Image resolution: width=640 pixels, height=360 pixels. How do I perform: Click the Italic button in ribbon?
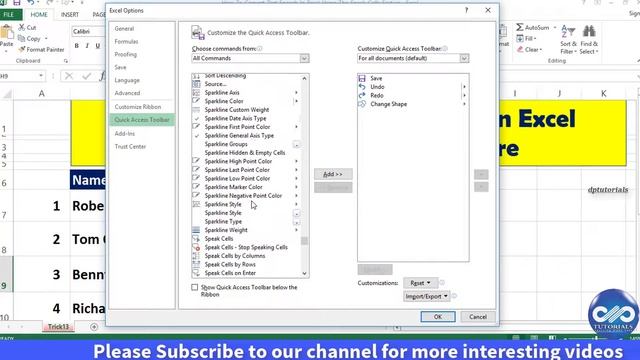[87, 46]
